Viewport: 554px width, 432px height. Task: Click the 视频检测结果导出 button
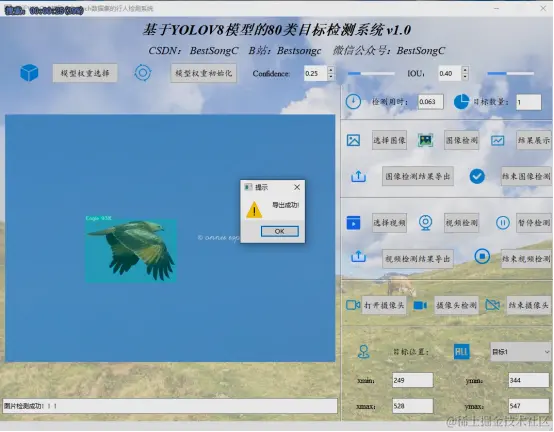pos(418,259)
